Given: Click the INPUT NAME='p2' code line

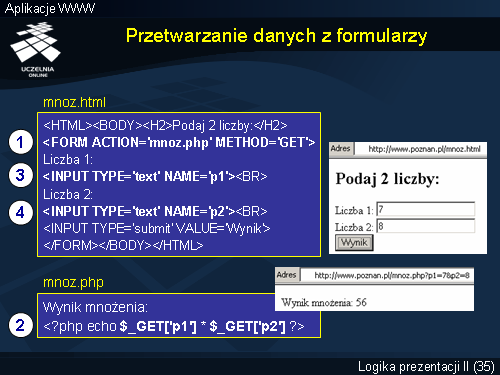Looking at the screenshot, I should (x=155, y=211).
